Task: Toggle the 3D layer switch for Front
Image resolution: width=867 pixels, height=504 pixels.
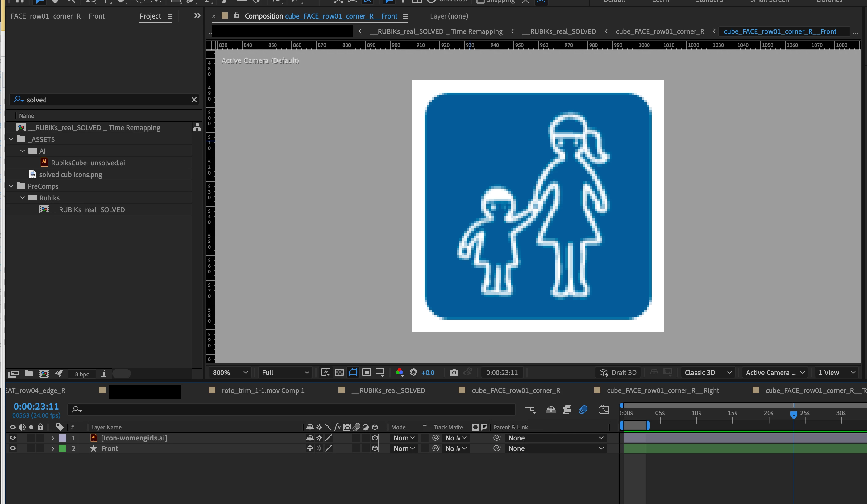Action: (375, 448)
